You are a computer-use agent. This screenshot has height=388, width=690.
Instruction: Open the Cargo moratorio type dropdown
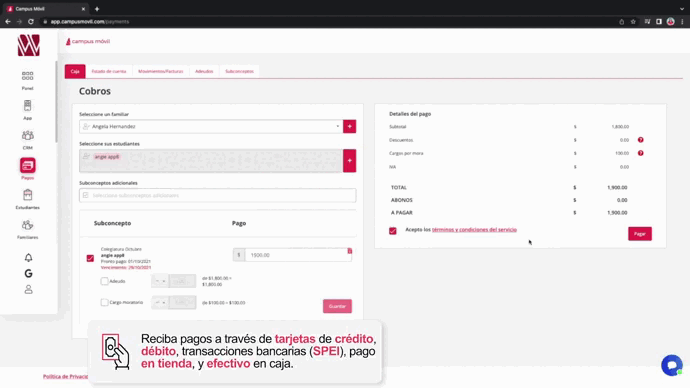click(x=160, y=302)
